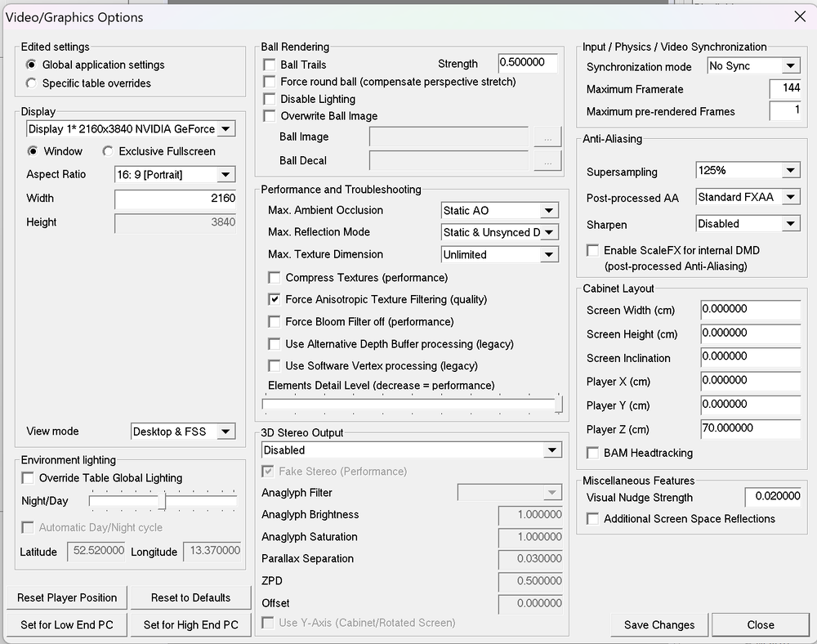This screenshot has width=817, height=644.
Task: Click Set for High End PC
Action: pos(190,624)
